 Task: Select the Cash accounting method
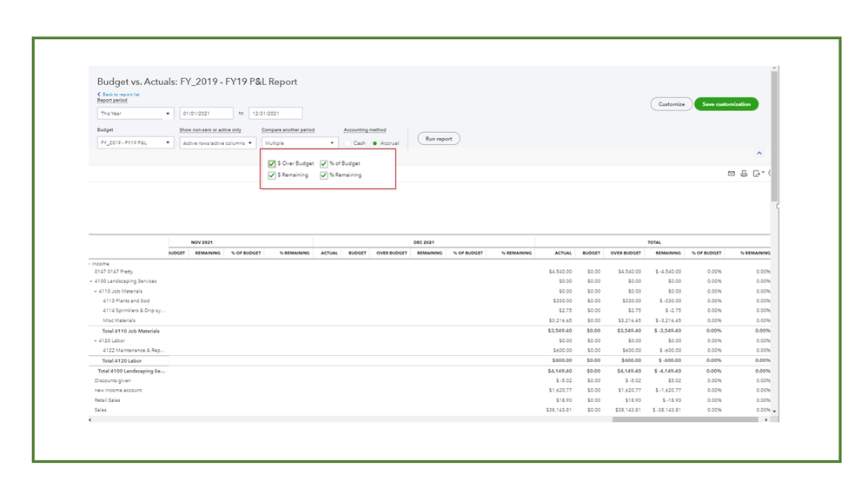tap(348, 143)
